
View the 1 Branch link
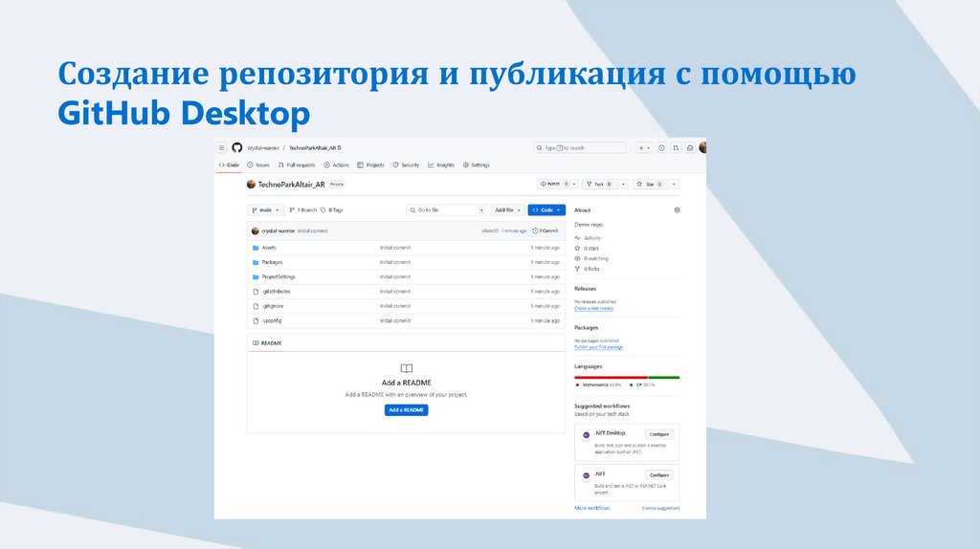point(303,209)
